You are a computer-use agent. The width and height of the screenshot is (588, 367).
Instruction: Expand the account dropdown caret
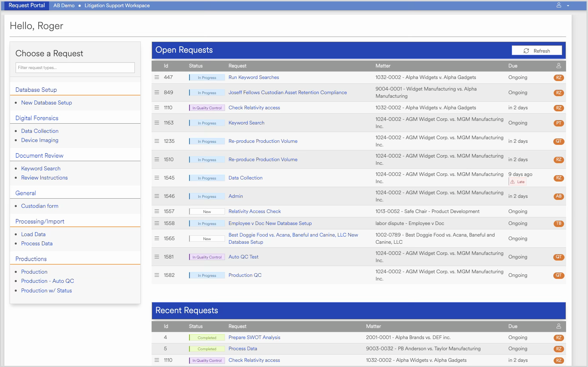[x=568, y=6]
